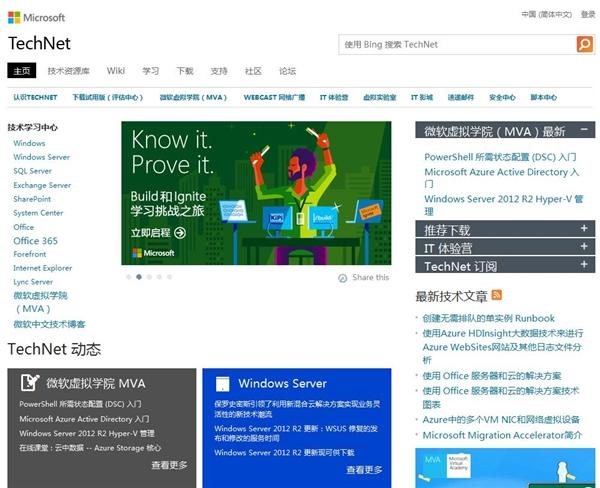The width and height of the screenshot is (600, 488).
Task: Open the IT 体验营 sub-navigation link
Action: (x=334, y=97)
